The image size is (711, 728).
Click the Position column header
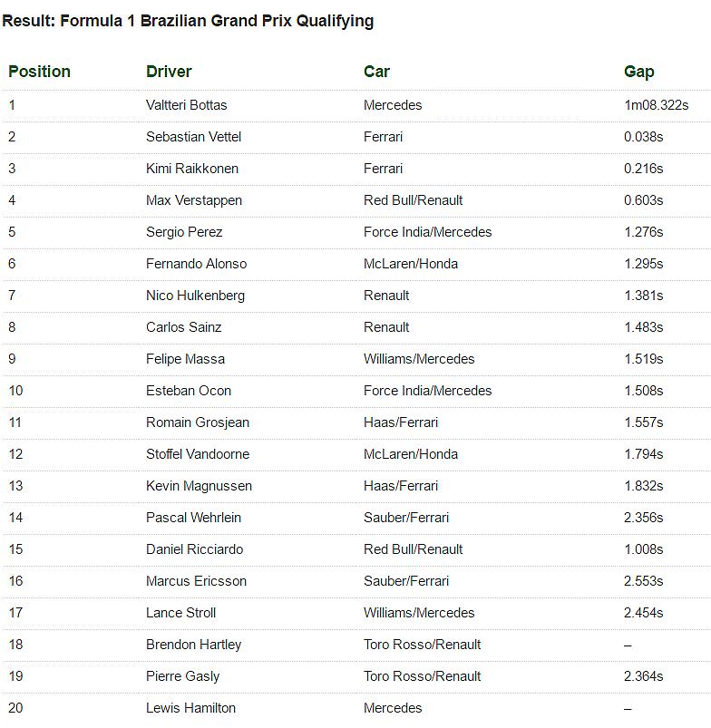tap(39, 72)
